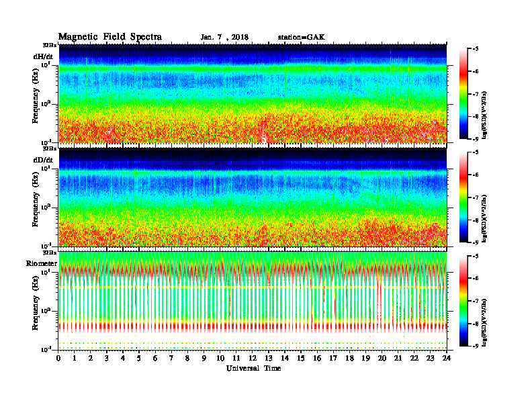Click the '-5' value on dH/dt color bar

476,49
